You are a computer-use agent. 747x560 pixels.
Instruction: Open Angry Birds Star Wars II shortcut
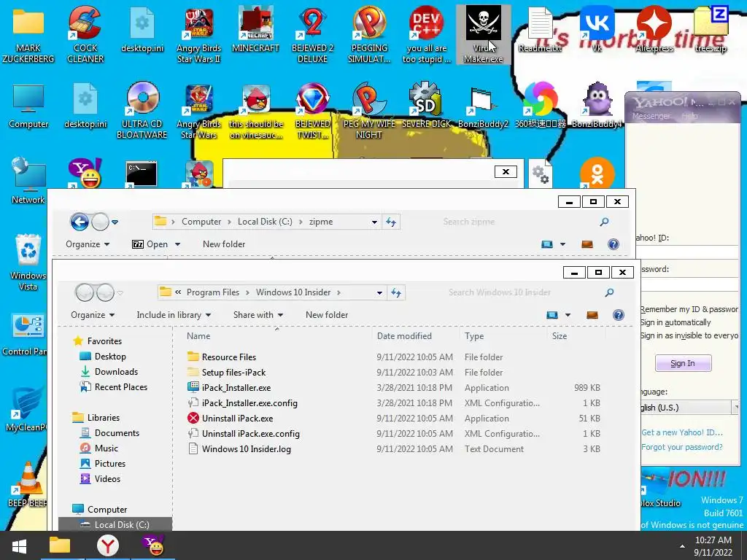tap(198, 34)
